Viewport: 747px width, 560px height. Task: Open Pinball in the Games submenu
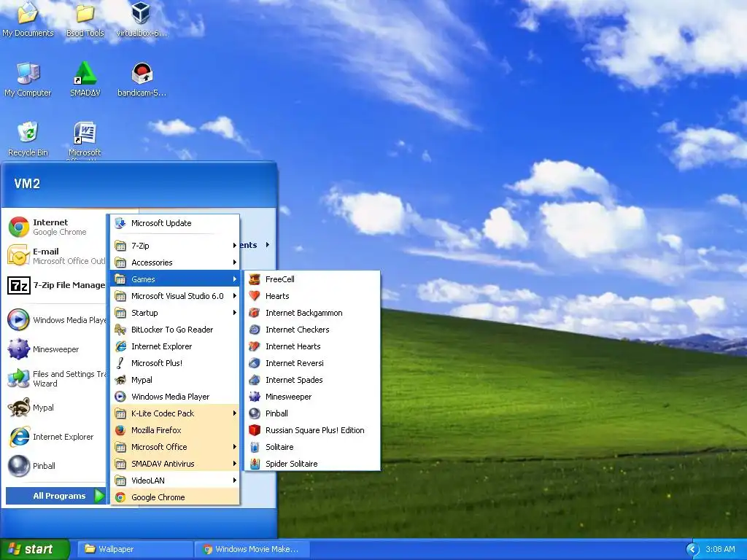click(312, 413)
